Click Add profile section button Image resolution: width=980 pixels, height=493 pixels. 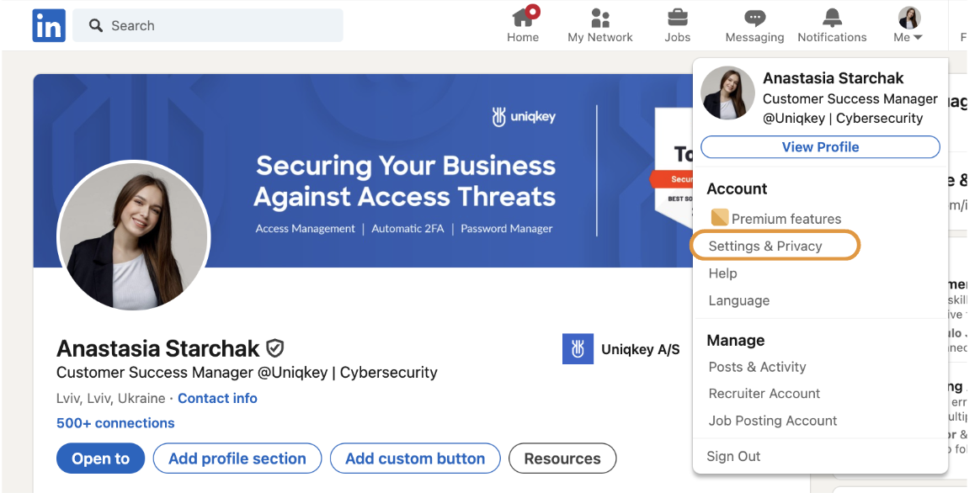(x=237, y=459)
